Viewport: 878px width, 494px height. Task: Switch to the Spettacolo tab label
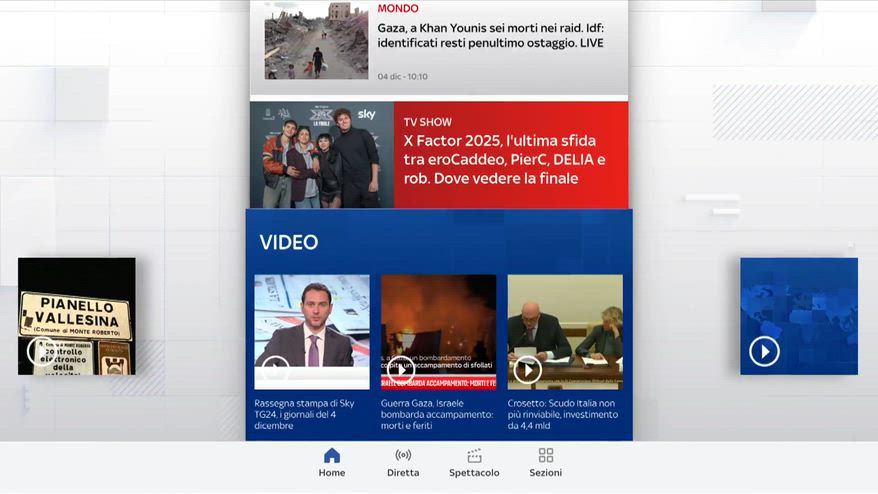(474, 473)
